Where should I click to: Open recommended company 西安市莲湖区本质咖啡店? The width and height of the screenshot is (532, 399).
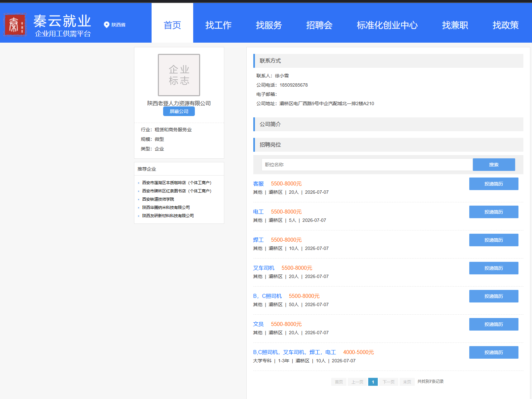177,183
